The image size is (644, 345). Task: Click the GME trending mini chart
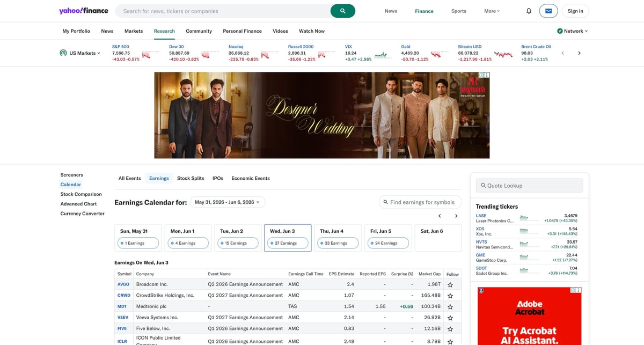[529, 258]
